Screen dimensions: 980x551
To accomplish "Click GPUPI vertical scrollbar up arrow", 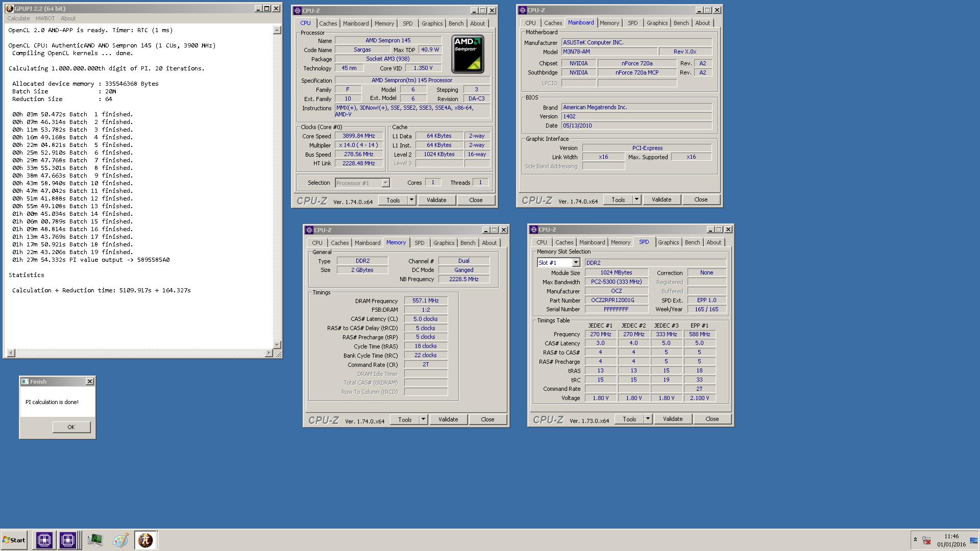I will [277, 30].
